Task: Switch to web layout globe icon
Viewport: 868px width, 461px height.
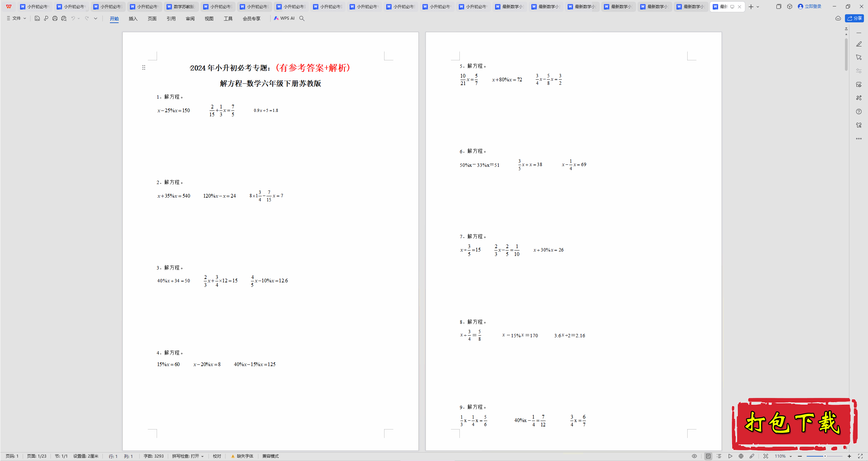Action: click(741, 456)
